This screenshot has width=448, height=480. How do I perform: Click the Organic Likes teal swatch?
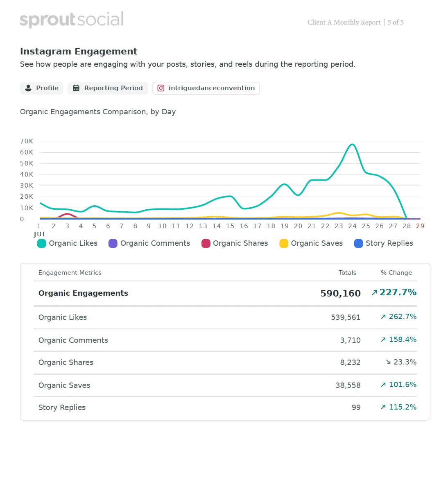click(42, 243)
